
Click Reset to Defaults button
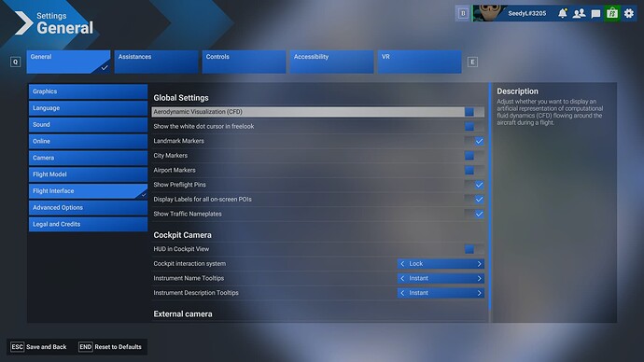(110, 347)
